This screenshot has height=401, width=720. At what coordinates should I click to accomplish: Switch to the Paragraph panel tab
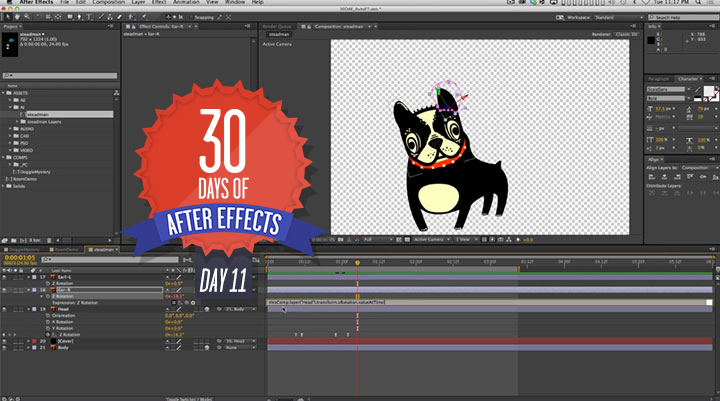tap(659, 79)
